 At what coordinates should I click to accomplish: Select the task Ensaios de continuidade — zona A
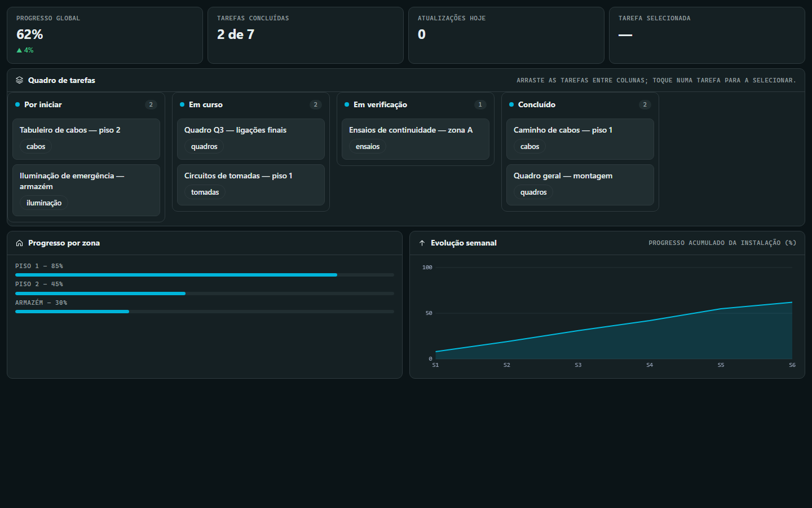[416, 139]
